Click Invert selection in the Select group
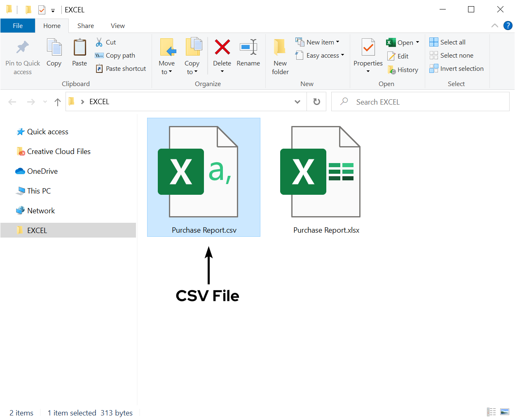The height and width of the screenshot is (420, 515). [x=456, y=68]
